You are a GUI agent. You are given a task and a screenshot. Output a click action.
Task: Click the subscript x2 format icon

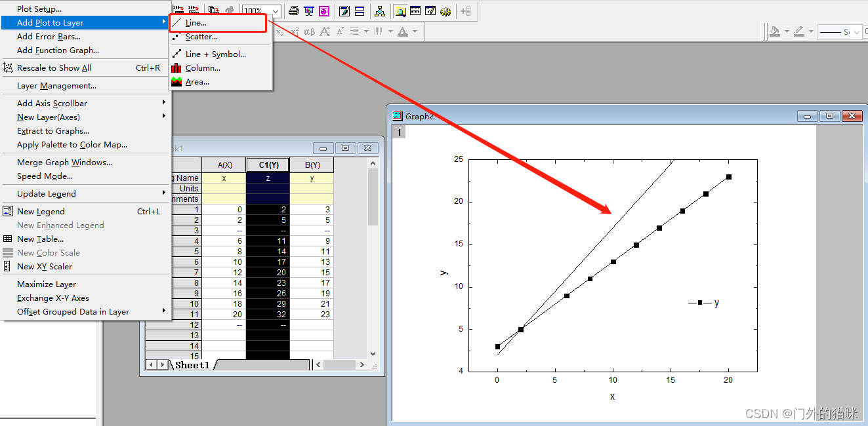point(280,31)
